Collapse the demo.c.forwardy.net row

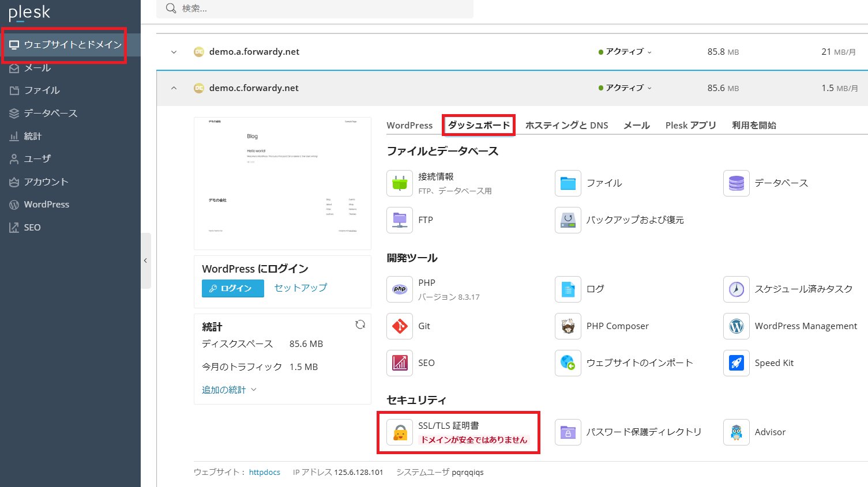[x=174, y=88]
